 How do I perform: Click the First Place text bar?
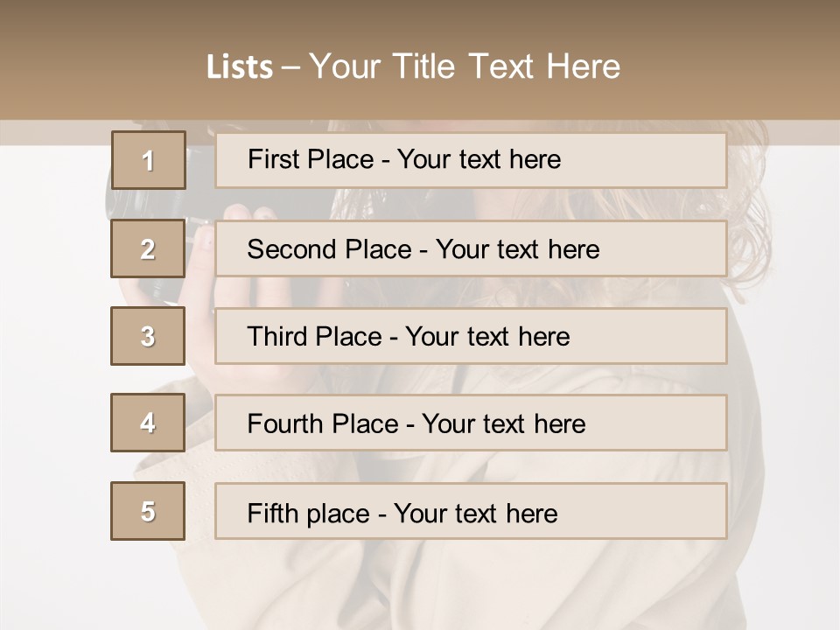point(471,160)
